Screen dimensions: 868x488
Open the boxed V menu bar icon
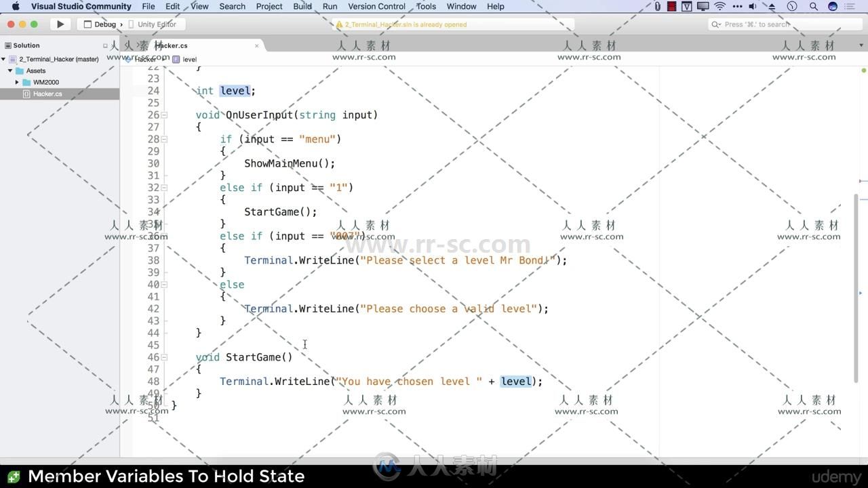[x=687, y=6]
